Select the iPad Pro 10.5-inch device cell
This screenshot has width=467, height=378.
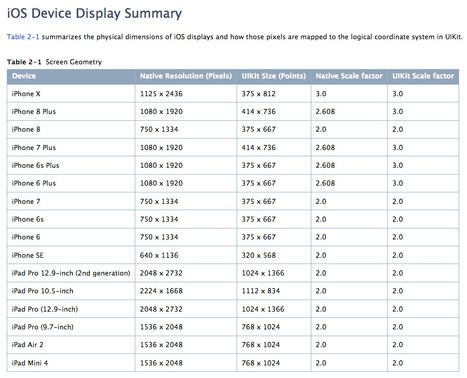(x=71, y=291)
